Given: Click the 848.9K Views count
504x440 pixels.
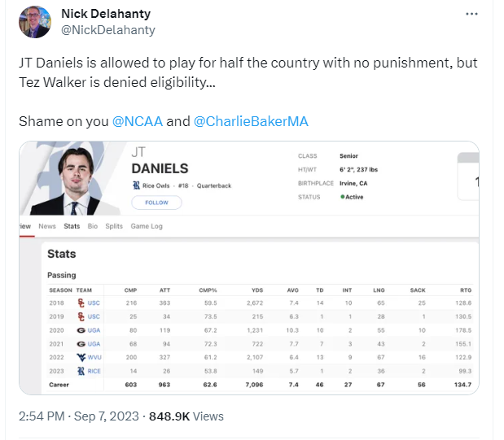Looking at the screenshot, I should point(186,416).
